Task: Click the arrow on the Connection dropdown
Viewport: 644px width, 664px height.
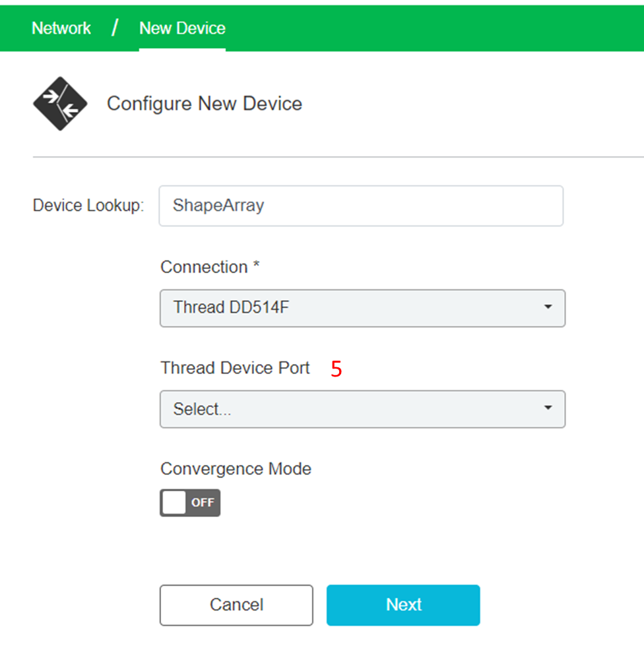Action: coord(548,307)
